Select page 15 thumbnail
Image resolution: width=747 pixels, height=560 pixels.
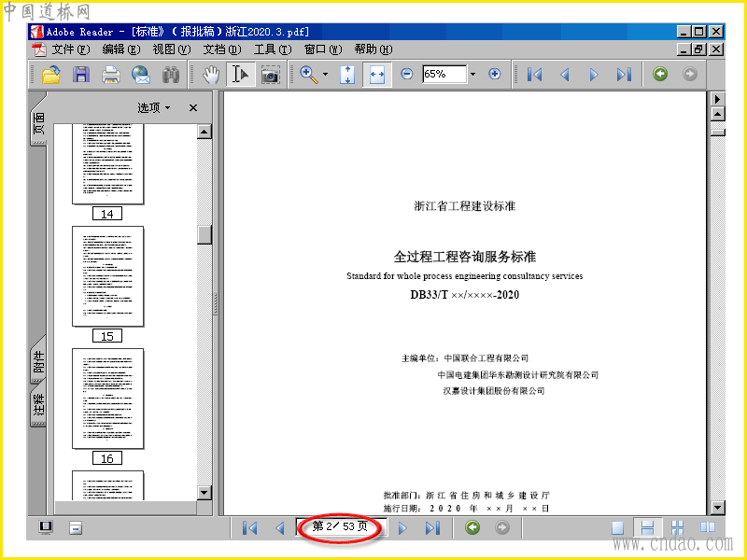(107, 276)
